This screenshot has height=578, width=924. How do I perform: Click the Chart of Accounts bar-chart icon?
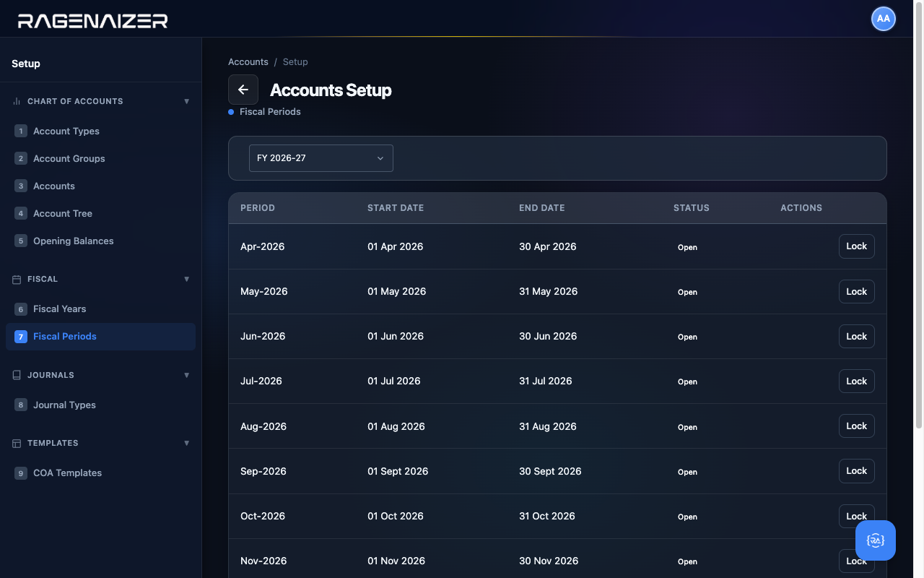click(17, 101)
